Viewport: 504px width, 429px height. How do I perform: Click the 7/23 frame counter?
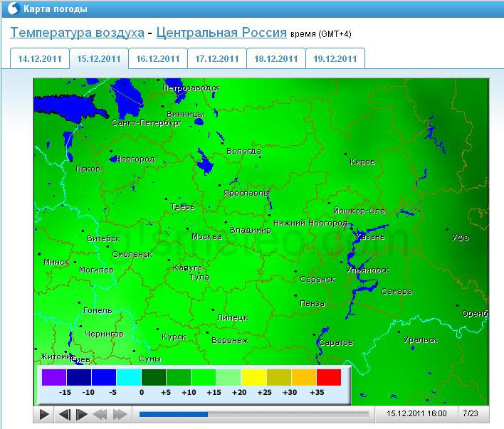tap(470, 413)
